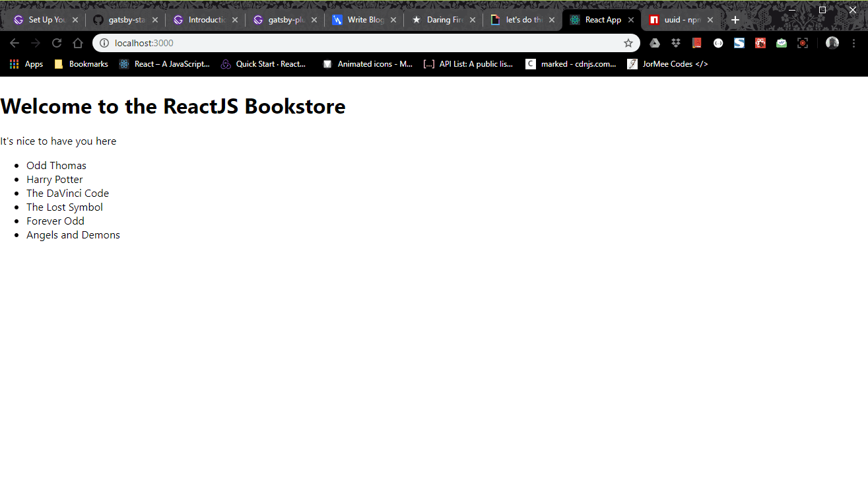Image resolution: width=868 pixels, height=502 pixels.
Task: Click the bookmark star in address bar
Action: coord(628,43)
